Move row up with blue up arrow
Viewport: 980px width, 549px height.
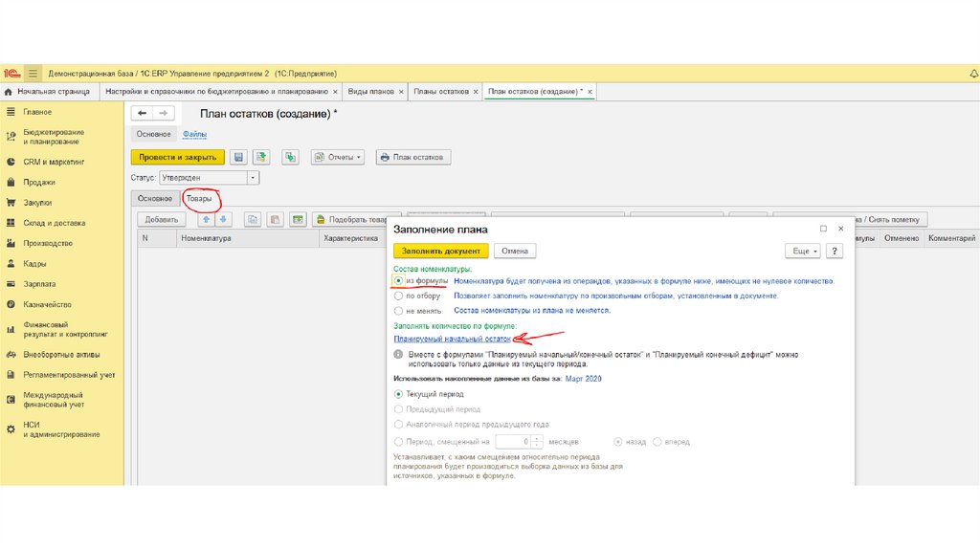pos(204,219)
